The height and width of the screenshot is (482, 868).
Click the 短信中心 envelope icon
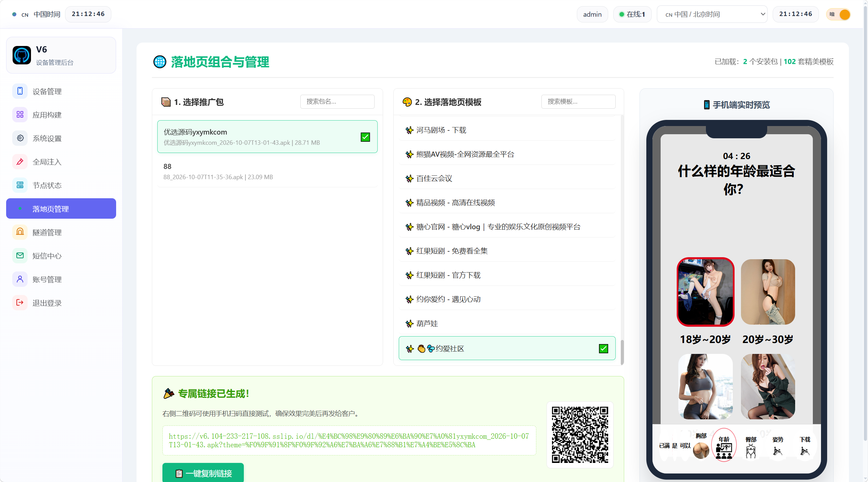20,256
